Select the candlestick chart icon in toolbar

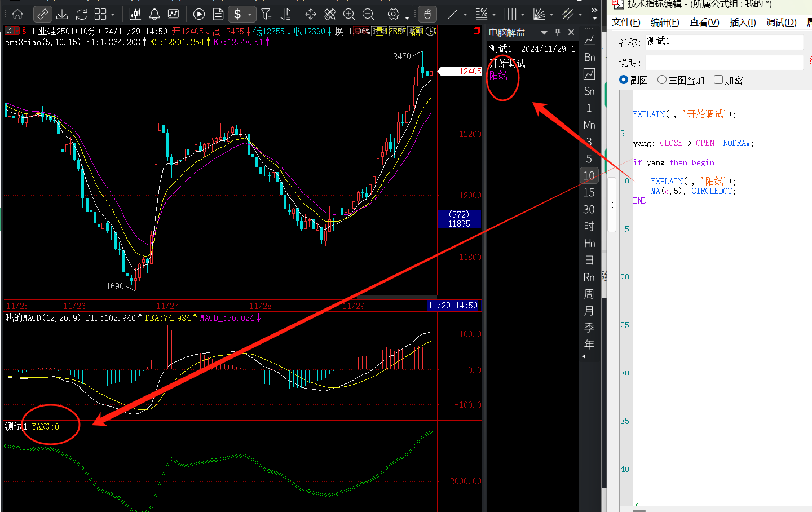135,14
